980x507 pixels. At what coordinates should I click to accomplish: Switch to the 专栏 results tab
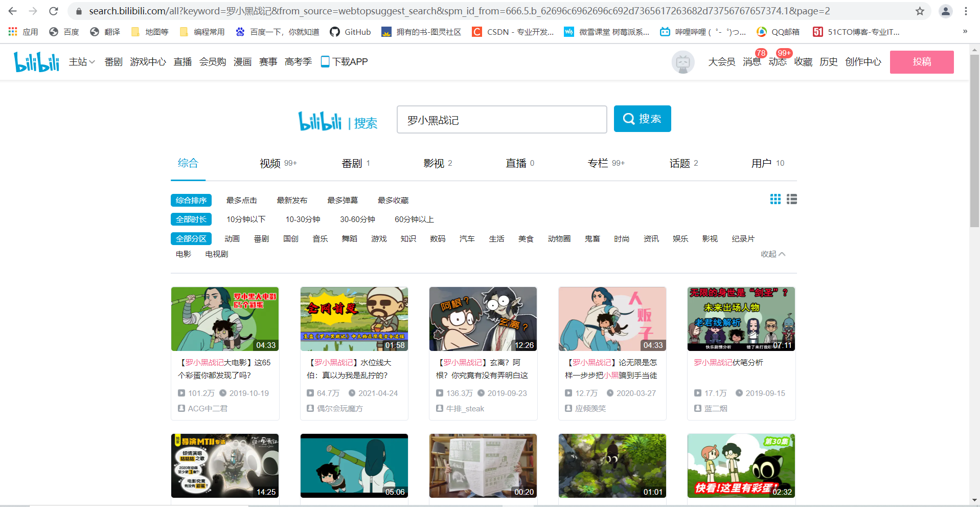(x=606, y=163)
